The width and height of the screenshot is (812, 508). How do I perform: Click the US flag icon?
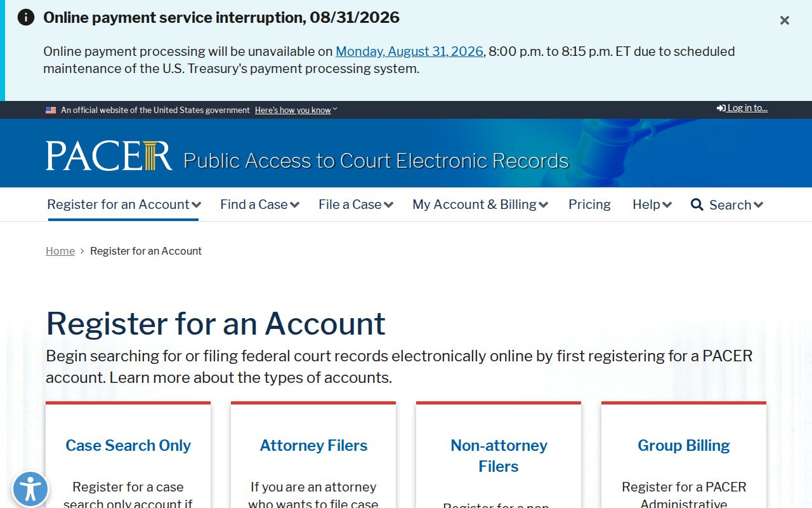(x=51, y=110)
